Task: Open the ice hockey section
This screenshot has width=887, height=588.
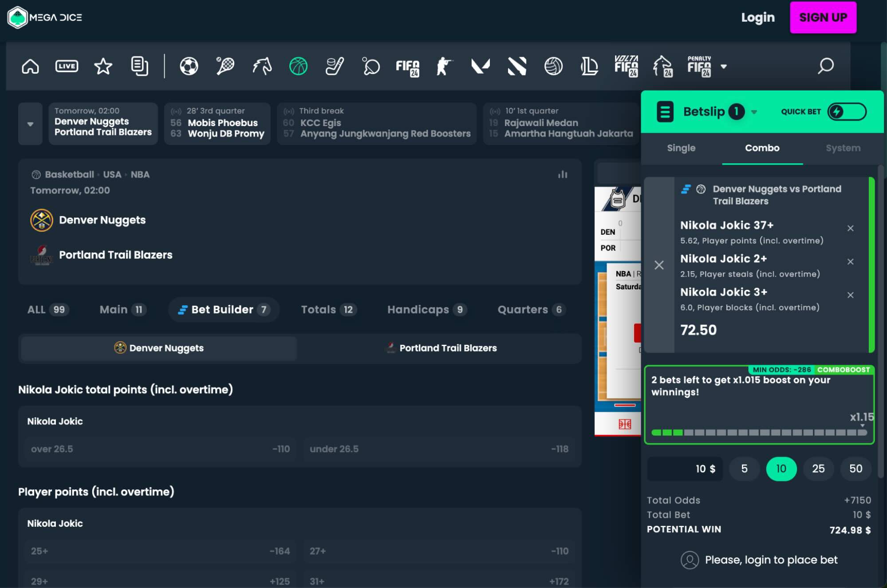Action: pos(335,66)
